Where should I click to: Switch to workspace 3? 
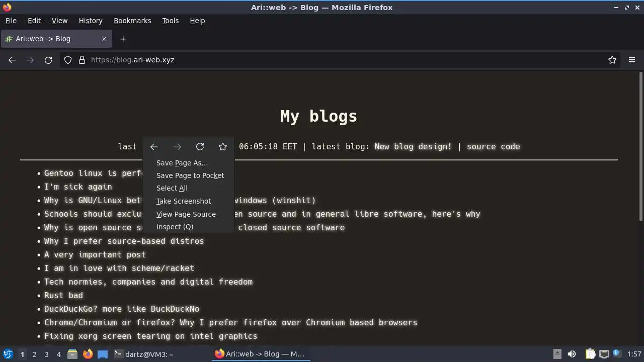46,354
